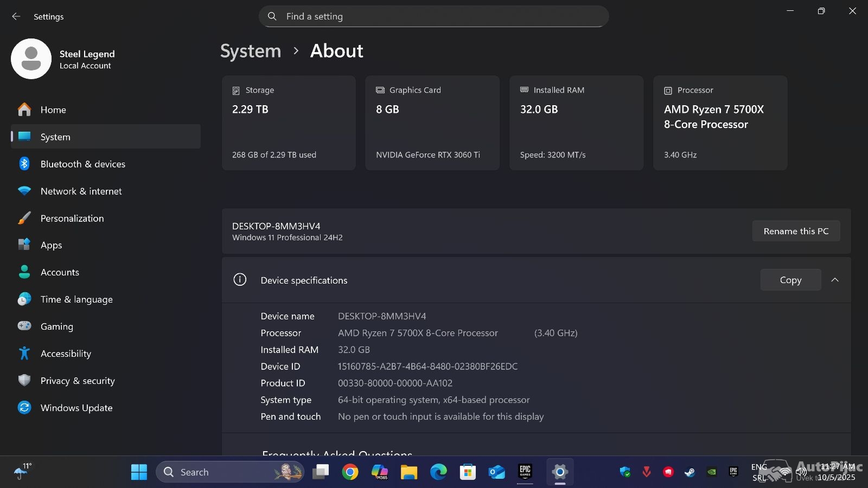The image size is (868, 488).
Task: Click the Find a setting search box
Action: 433,16
